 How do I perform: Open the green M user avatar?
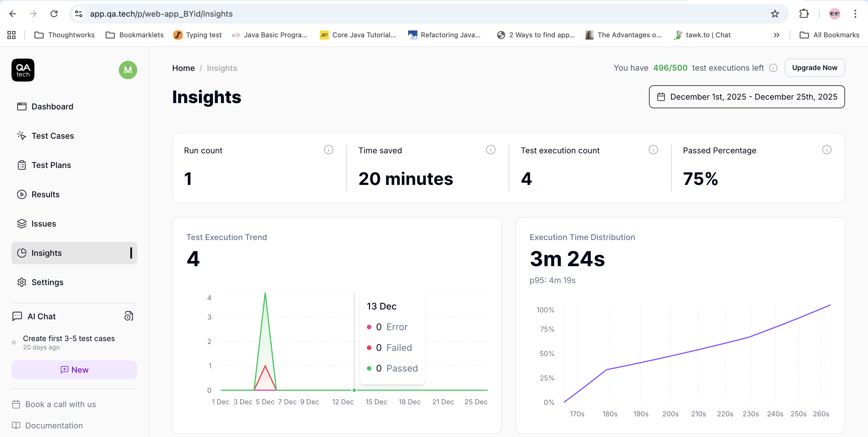128,70
